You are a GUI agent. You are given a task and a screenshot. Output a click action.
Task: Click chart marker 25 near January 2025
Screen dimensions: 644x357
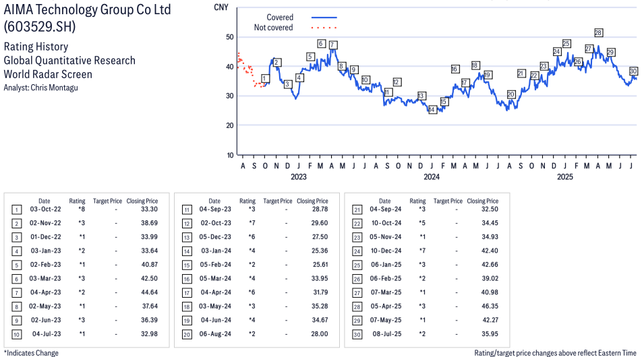[x=566, y=44]
